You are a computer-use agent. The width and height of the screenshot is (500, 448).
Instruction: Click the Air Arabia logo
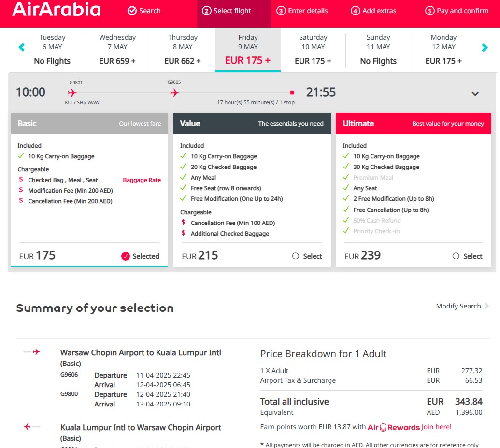pyautogui.click(x=57, y=11)
